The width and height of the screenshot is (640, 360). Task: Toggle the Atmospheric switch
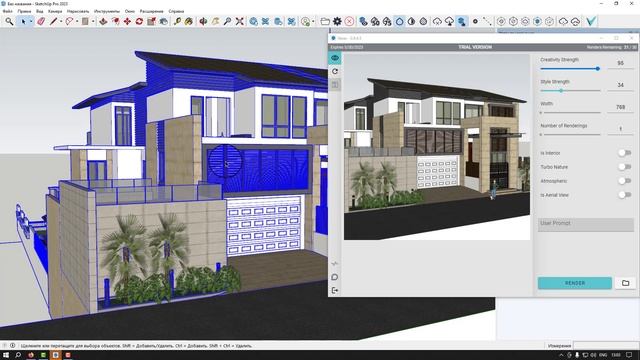[x=624, y=181]
